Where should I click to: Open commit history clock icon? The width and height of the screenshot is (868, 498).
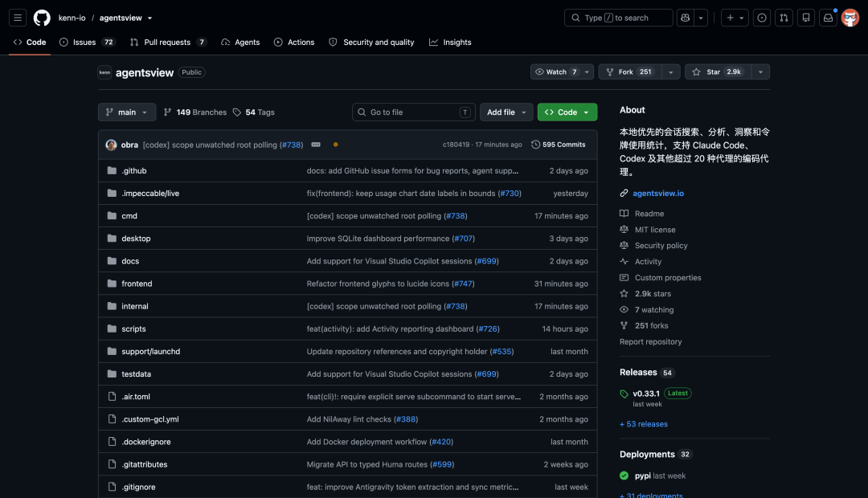[x=535, y=145]
